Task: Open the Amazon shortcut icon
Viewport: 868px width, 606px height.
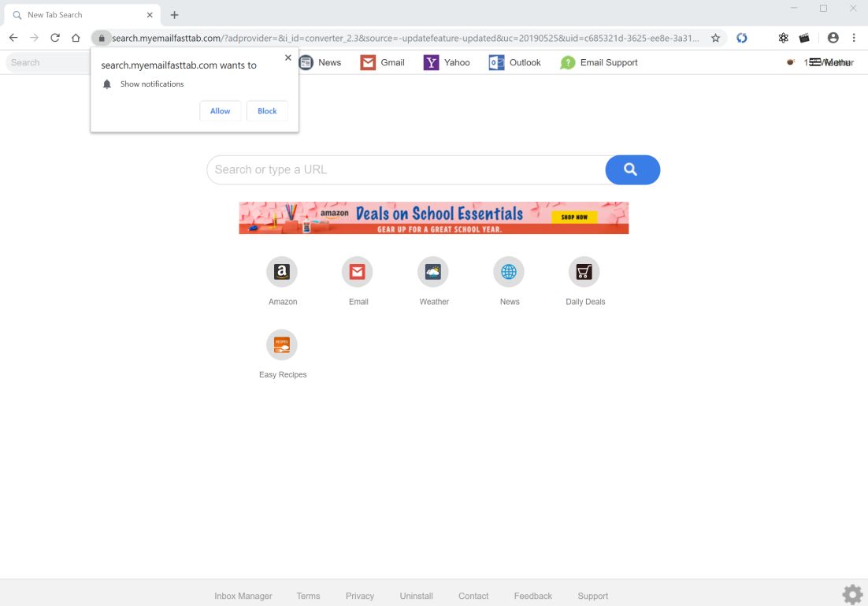Action: [282, 272]
